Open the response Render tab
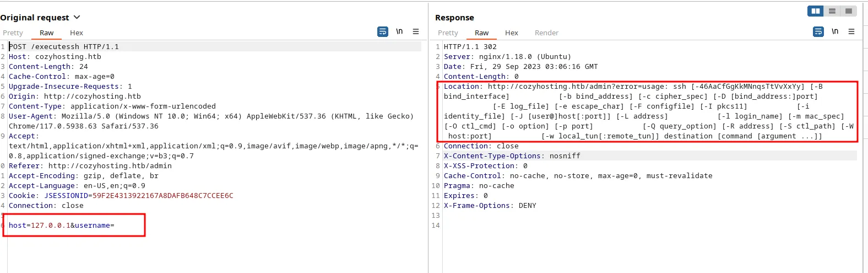 pos(546,33)
